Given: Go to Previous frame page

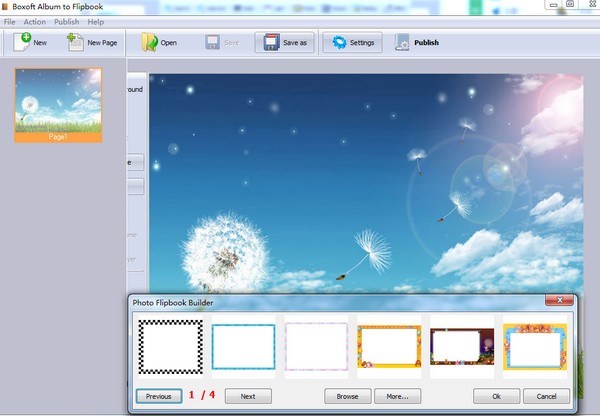Looking at the screenshot, I should pos(159,396).
